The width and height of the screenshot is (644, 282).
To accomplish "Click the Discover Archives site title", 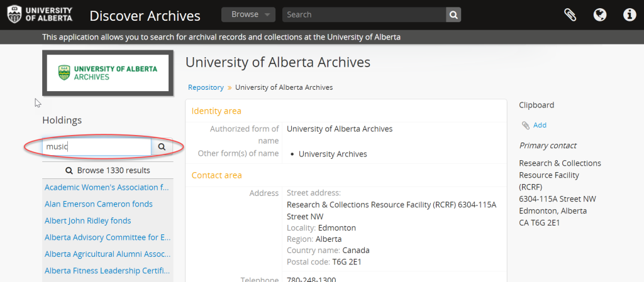I will coord(145,16).
